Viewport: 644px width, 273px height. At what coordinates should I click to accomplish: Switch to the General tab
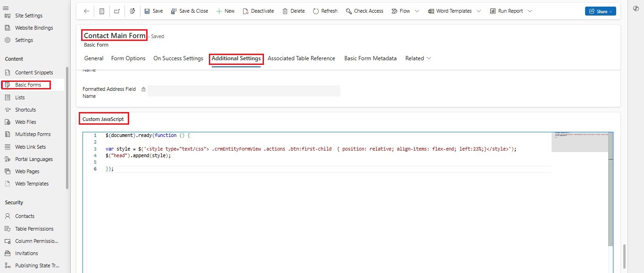tap(94, 58)
